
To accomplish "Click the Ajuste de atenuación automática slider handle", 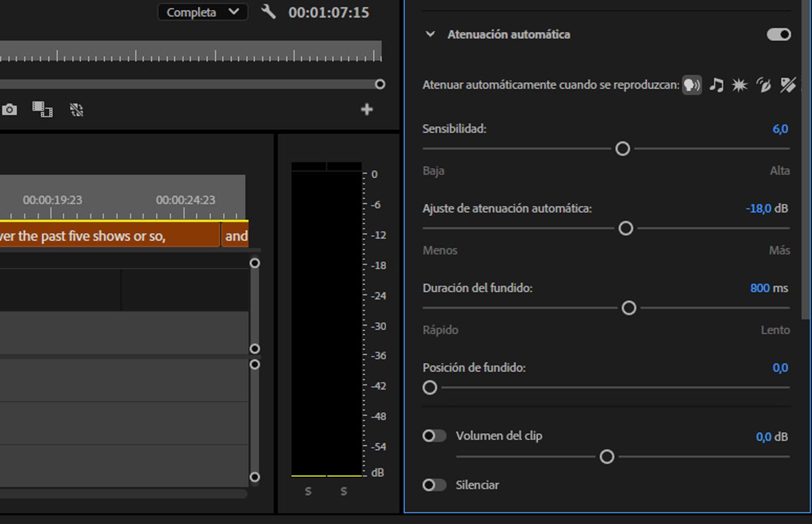I will (626, 228).
